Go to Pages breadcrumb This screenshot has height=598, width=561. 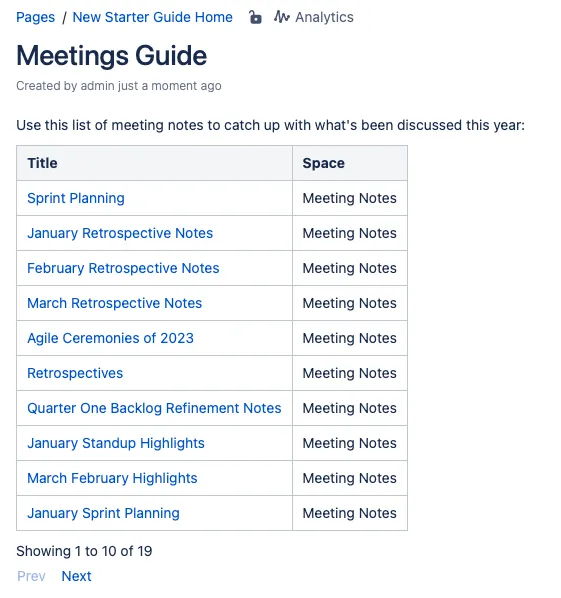(35, 17)
